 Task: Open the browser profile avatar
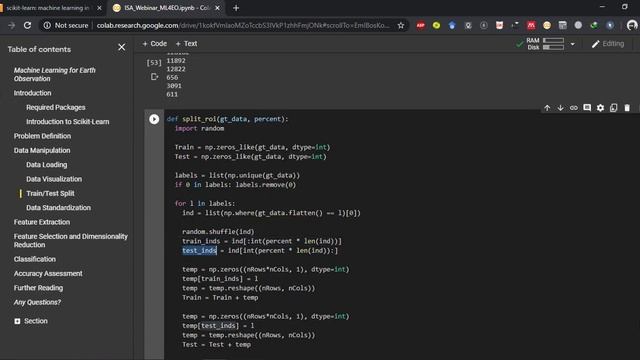pos(632,25)
